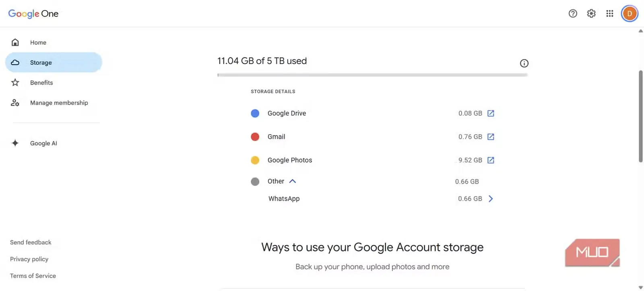The width and height of the screenshot is (644, 291).
Task: Collapse the Other storage section chevron
Action: (x=293, y=181)
